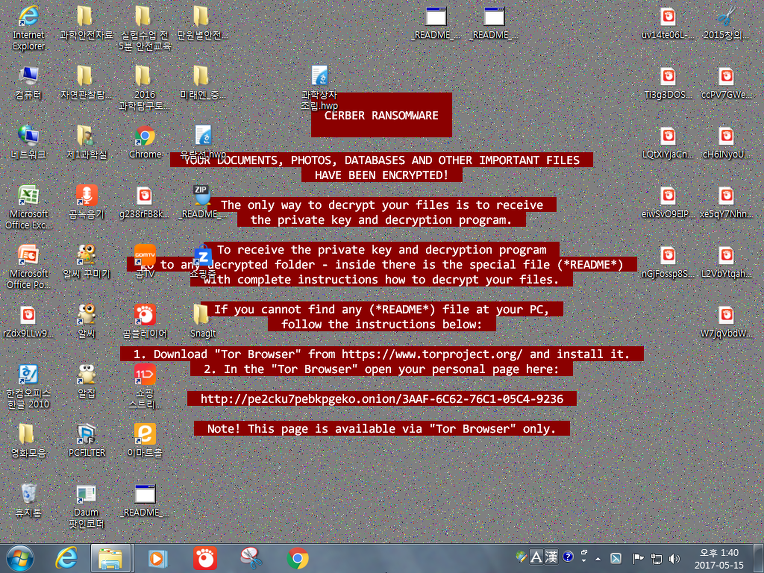Launch the Microsoft Office Excel shortcut
Image resolution: width=764 pixels, height=573 pixels.
coord(28,207)
